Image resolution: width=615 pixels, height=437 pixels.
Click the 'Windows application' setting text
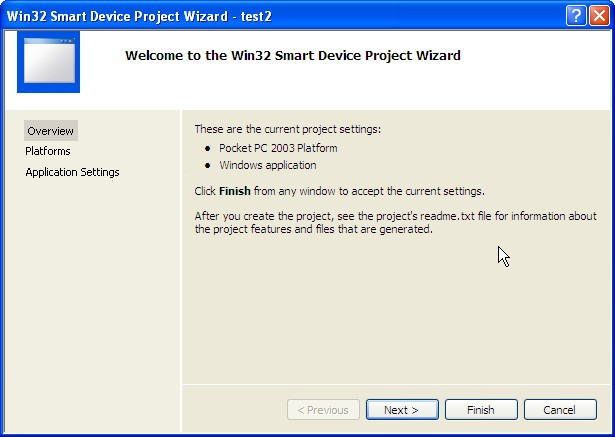tap(268, 165)
